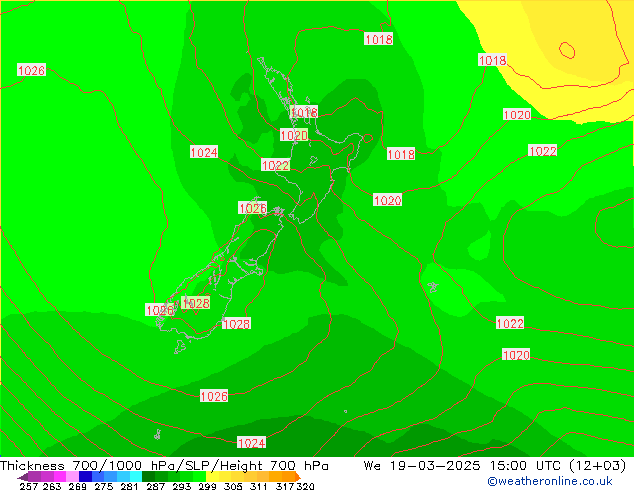This screenshot has width=634, height=490.
Task: Click the (12+03) forecast run text
Action: 597,466
